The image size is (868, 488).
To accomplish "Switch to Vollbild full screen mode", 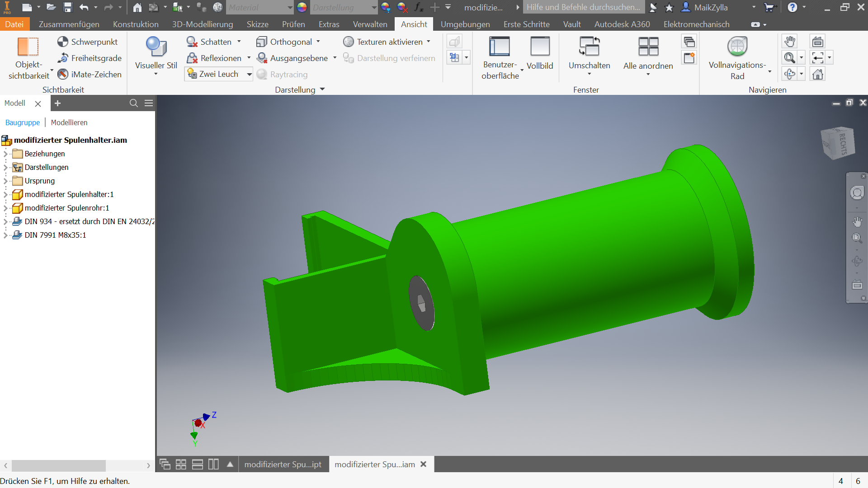I will 540,53.
